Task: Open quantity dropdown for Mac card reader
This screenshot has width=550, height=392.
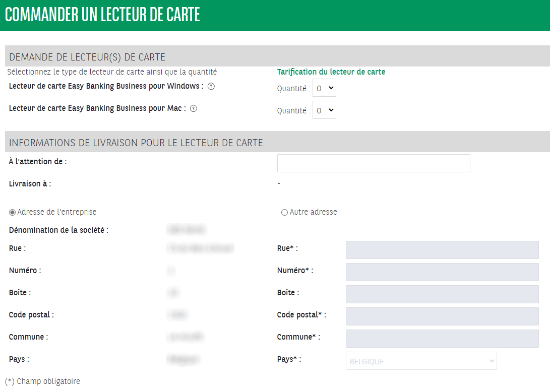Action: (324, 110)
